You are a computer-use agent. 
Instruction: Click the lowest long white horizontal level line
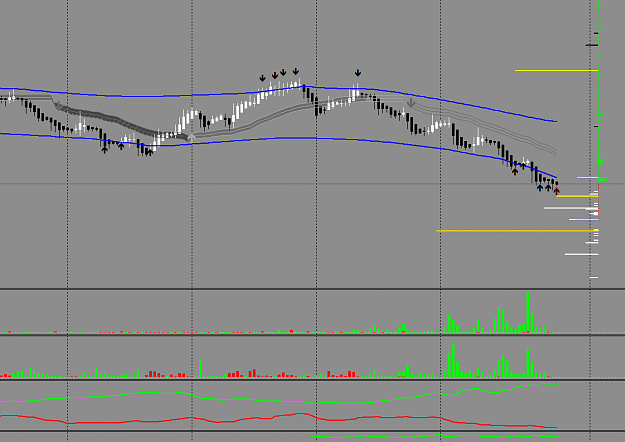click(582, 254)
